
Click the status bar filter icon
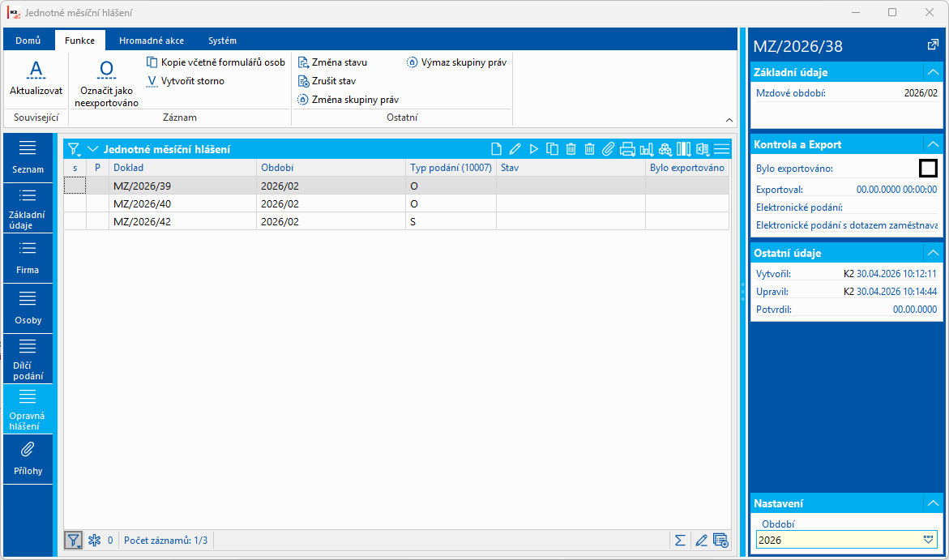pyautogui.click(x=73, y=540)
